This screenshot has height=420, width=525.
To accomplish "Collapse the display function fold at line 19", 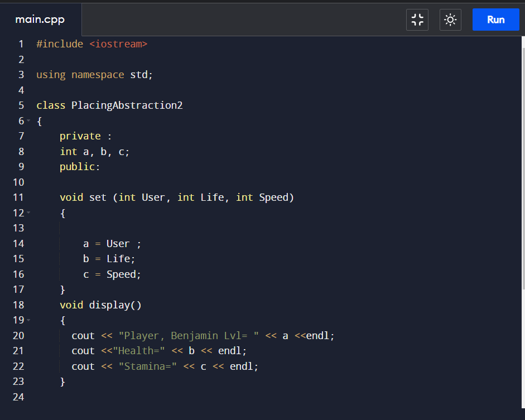I will (x=28, y=320).
